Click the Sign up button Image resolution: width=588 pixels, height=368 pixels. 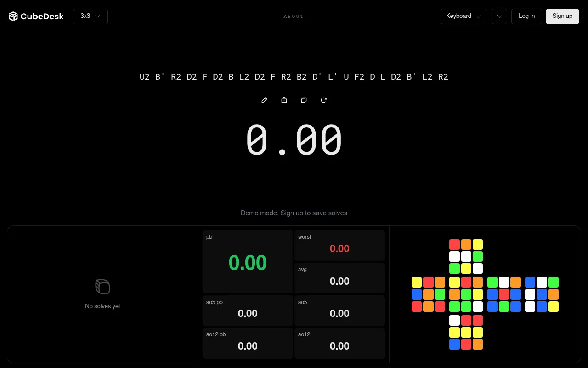pos(562,17)
